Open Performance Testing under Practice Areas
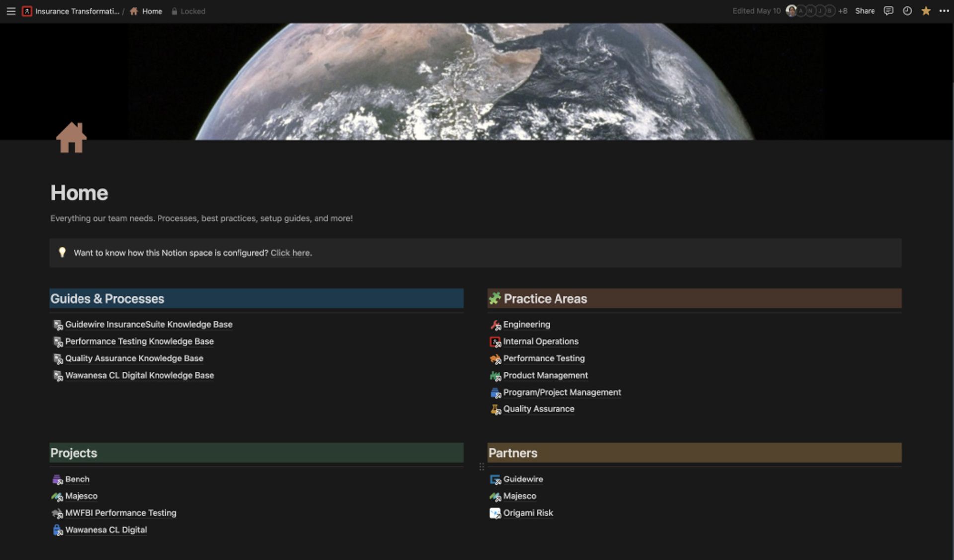 544,358
